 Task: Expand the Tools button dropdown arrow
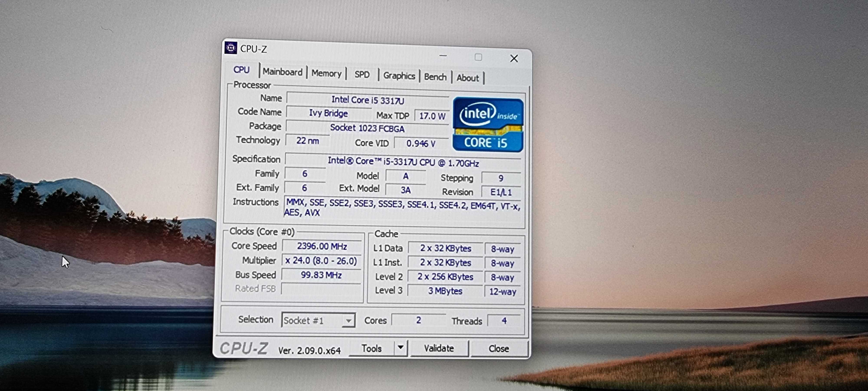pyautogui.click(x=400, y=348)
